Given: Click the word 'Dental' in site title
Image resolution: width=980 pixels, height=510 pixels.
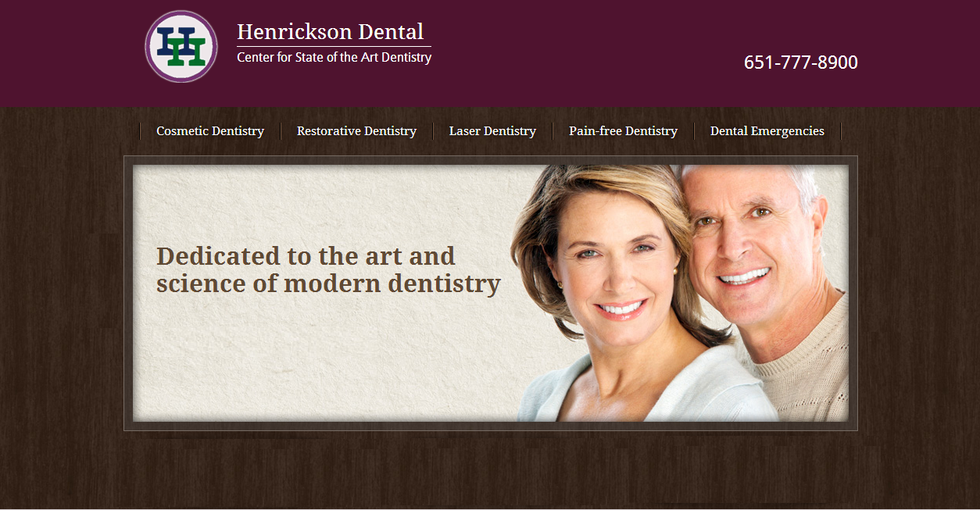Looking at the screenshot, I should pos(391,32).
